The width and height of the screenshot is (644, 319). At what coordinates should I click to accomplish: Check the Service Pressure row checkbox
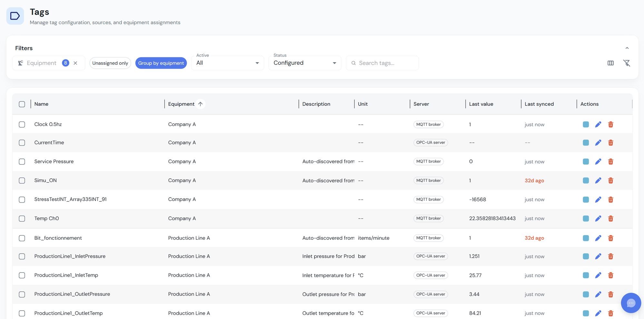coord(22,162)
